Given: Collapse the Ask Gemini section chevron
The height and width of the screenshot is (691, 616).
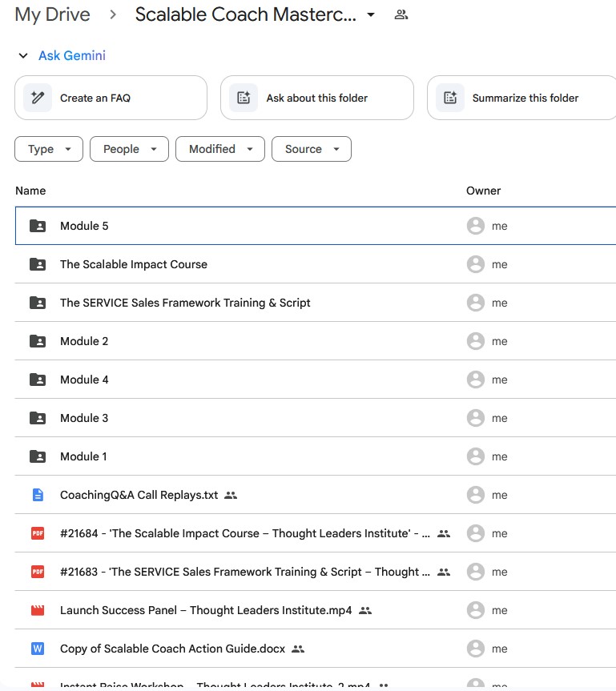Looking at the screenshot, I should point(23,55).
